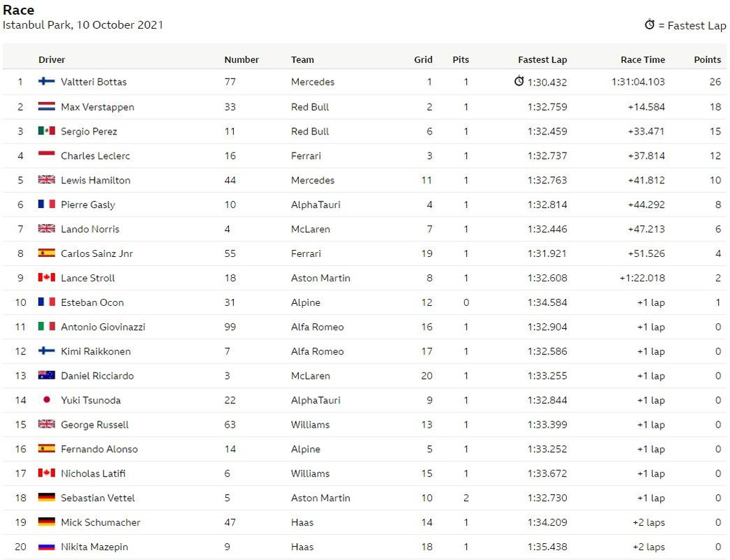This screenshot has width=730, height=560.
Task: Click the Union Jack flag beside Lewis Hamilton
Action: point(47,180)
